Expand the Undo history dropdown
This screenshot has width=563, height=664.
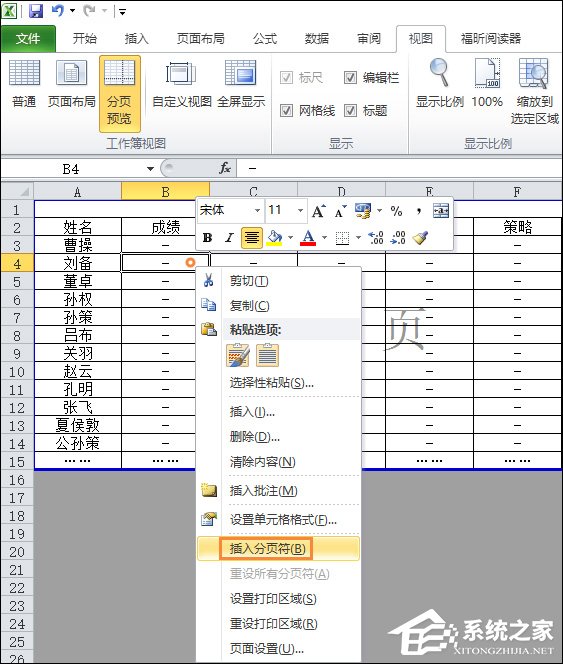(x=72, y=11)
